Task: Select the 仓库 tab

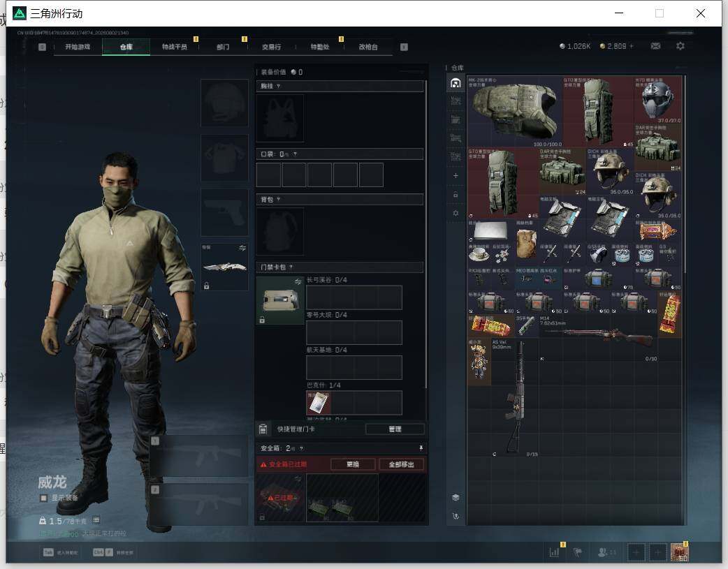Action: 126,47
